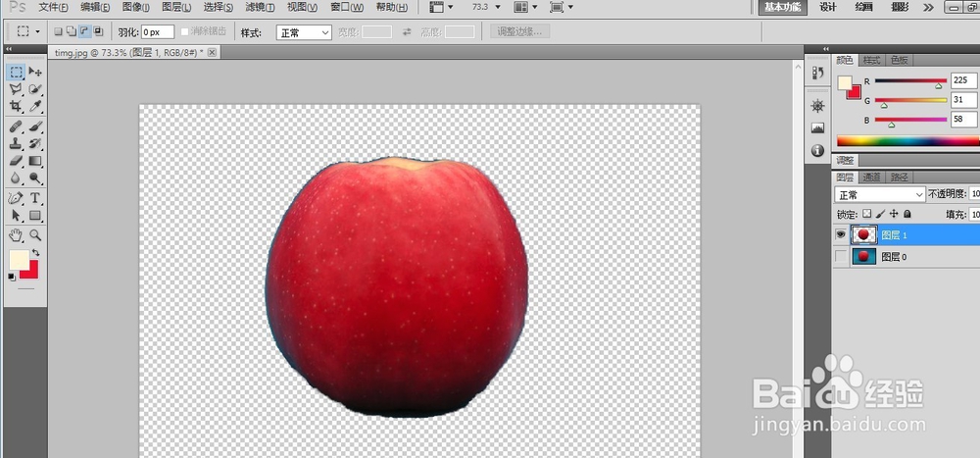Select the Horizontal Type tool

[x=35, y=198]
